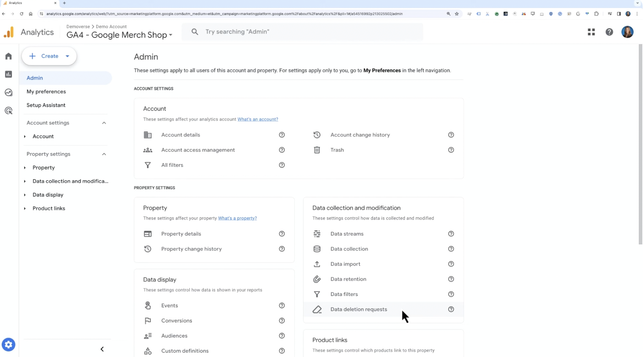Select Admin in the left navigation

point(66,78)
